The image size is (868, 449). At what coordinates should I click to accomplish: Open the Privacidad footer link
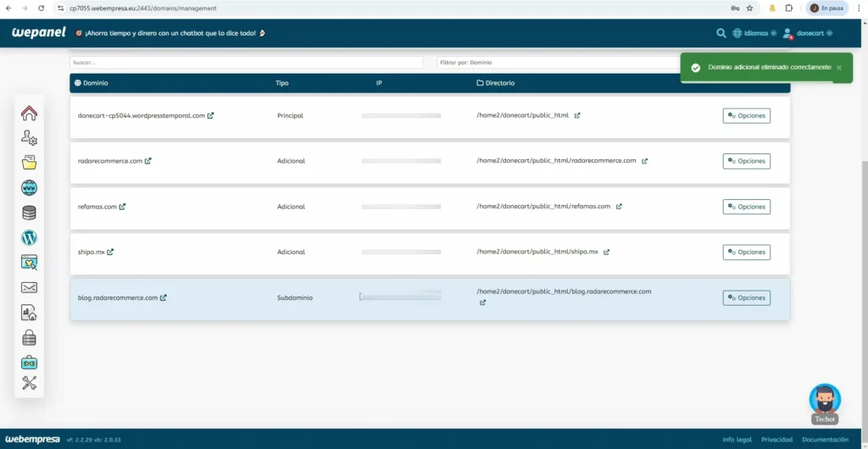(x=776, y=440)
